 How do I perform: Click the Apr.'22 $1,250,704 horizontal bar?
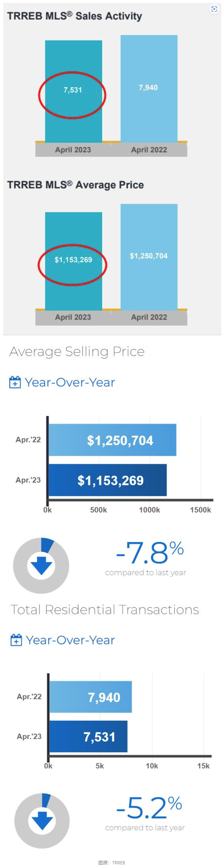click(x=112, y=440)
